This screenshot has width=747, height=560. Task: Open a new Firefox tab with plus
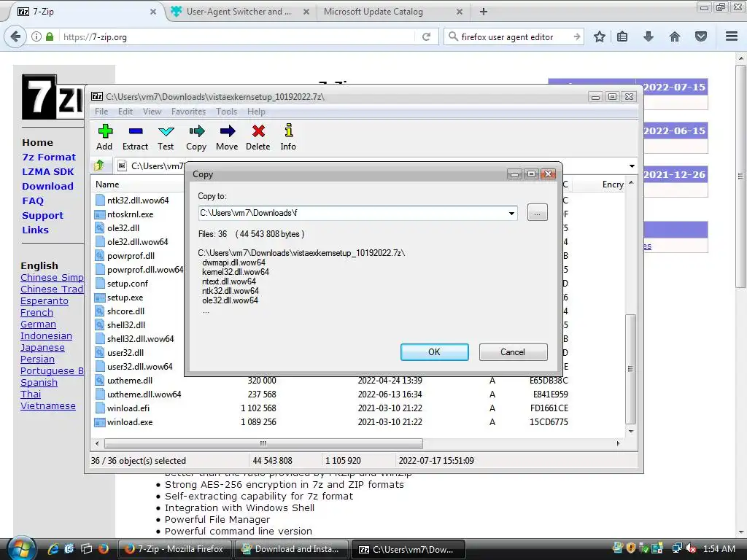point(484,12)
